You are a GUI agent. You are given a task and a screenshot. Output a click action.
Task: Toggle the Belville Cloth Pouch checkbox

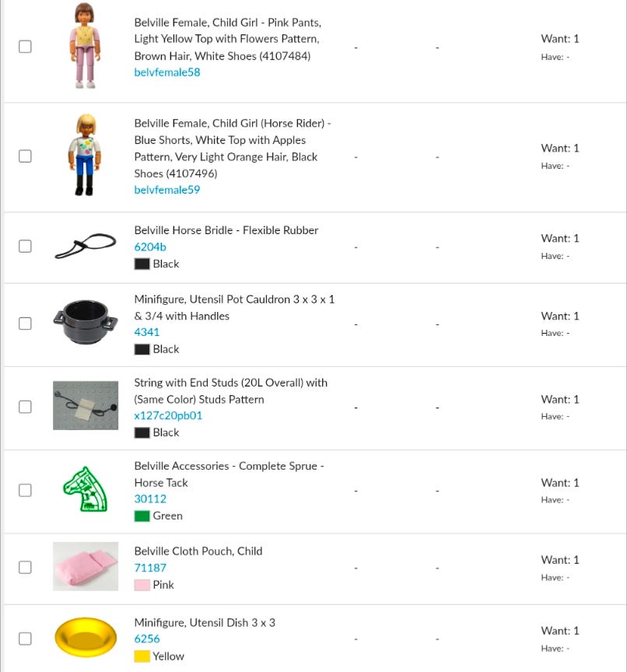coord(26,567)
